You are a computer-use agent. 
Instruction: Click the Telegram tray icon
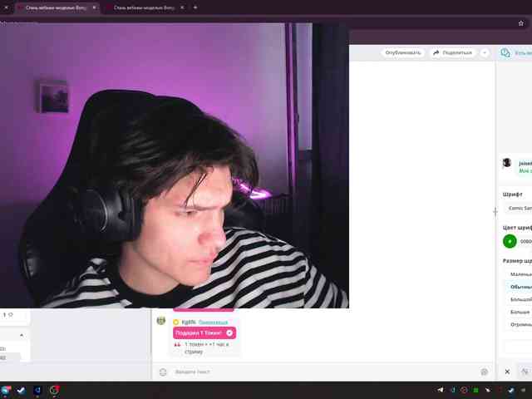click(x=441, y=390)
